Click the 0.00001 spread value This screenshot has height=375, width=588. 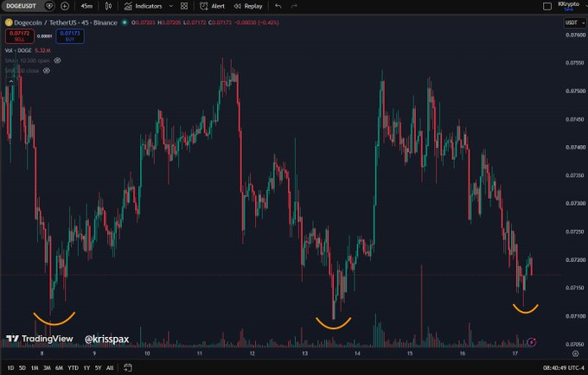tap(45, 36)
